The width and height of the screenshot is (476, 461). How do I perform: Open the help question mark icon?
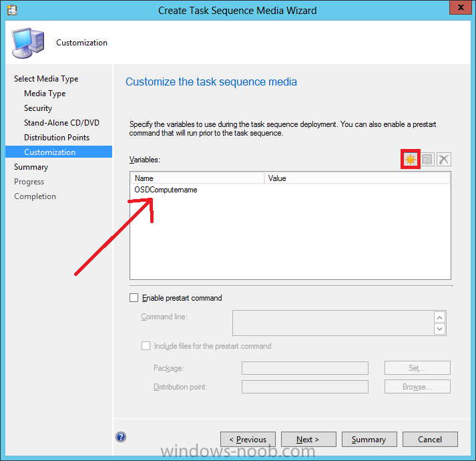coord(121,437)
